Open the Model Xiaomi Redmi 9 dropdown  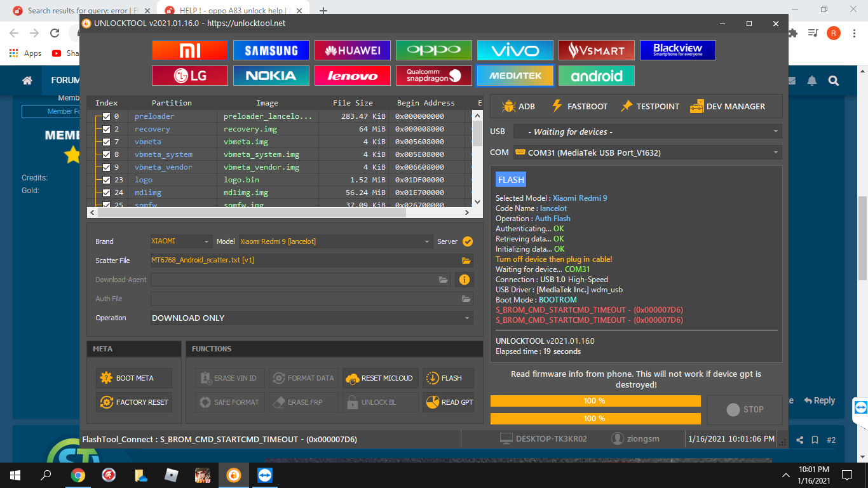[x=336, y=241]
